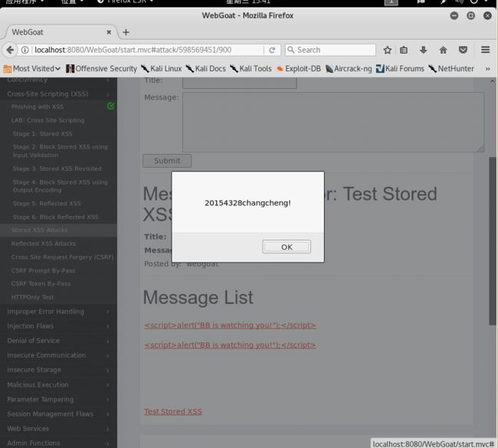Open the Firefox hamburger menu
498x448 pixels.
pyautogui.click(x=485, y=50)
